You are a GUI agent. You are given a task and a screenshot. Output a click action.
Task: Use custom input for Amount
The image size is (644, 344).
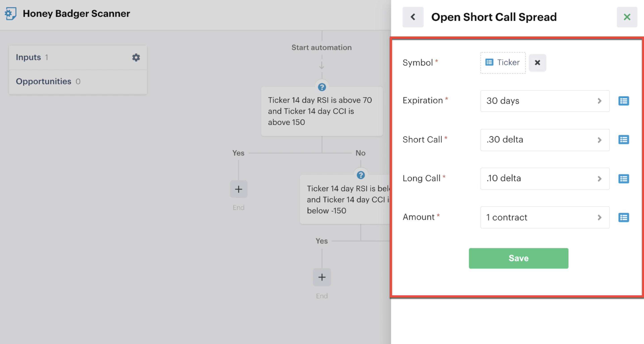click(623, 217)
